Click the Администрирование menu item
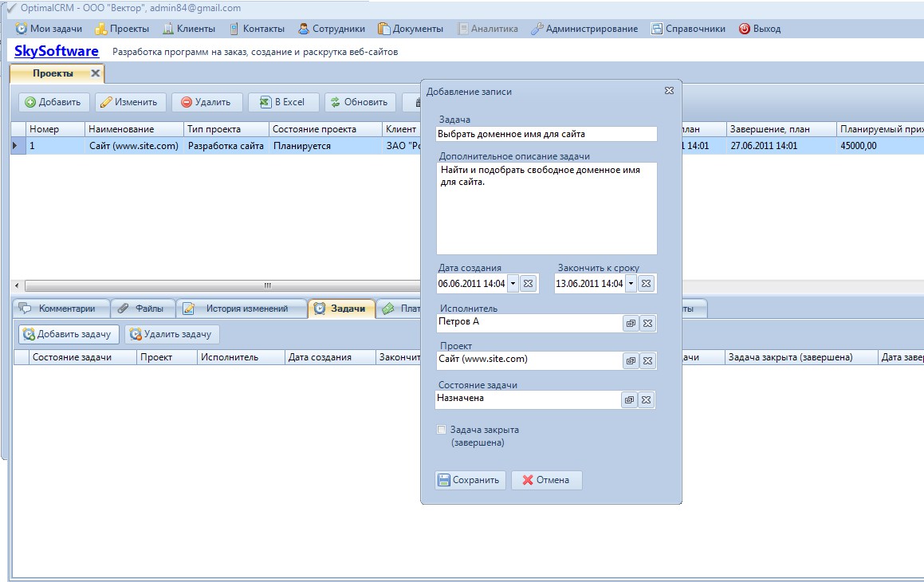The height and width of the screenshot is (582, 924). pos(584,28)
